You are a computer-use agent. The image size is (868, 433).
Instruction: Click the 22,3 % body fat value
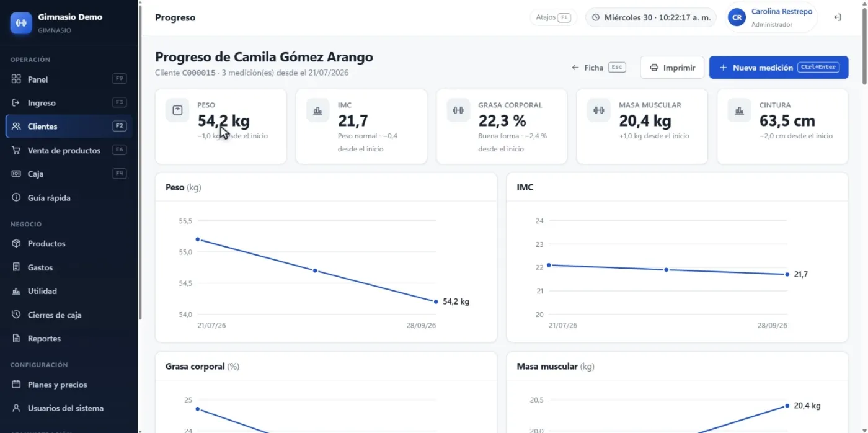click(502, 121)
